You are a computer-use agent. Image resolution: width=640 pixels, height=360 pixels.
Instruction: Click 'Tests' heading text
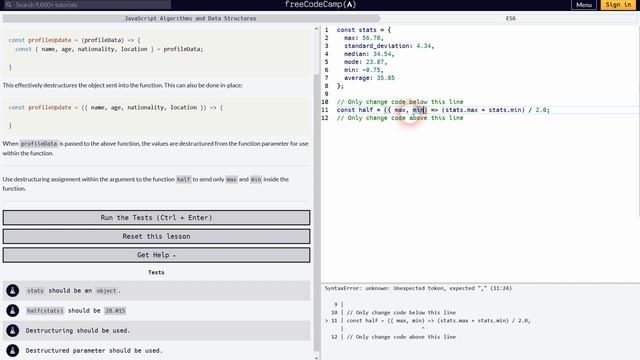click(x=156, y=272)
